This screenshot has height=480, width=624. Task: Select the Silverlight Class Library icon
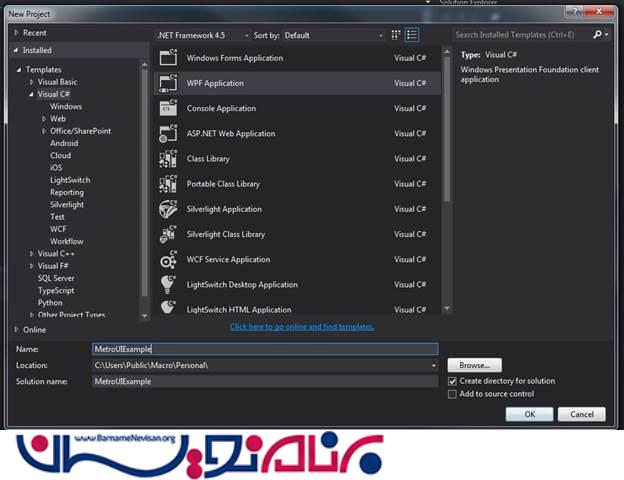click(168, 234)
